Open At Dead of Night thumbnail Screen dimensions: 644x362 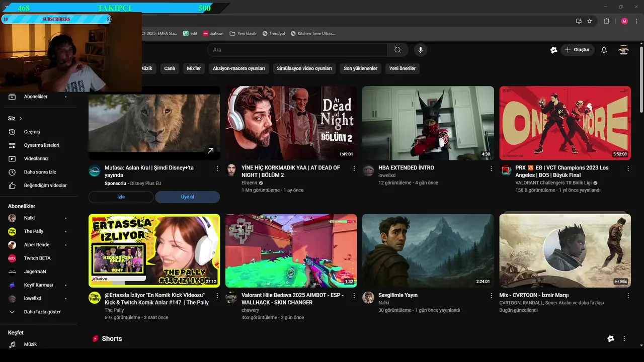tap(291, 123)
